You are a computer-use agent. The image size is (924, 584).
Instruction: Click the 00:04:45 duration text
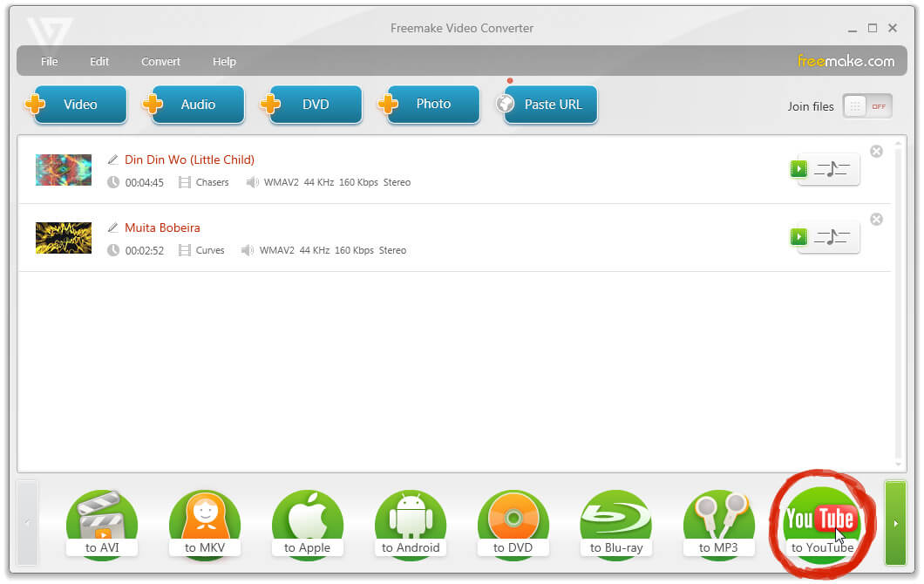click(145, 183)
